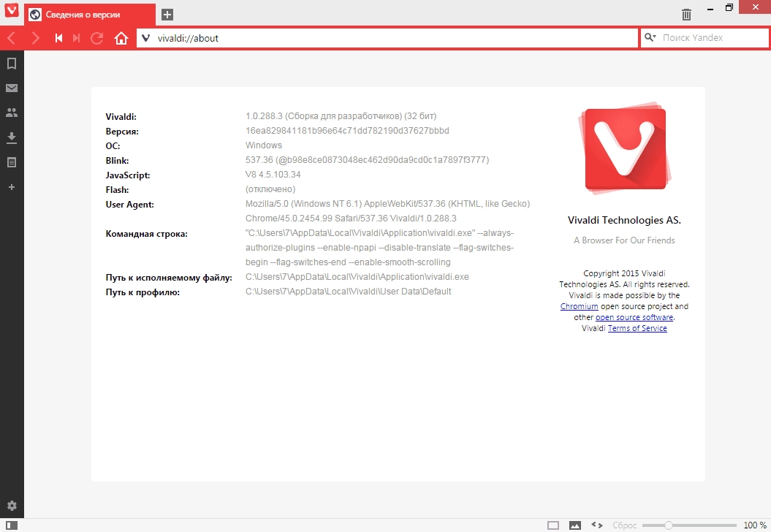Open the Terms of Service link
This screenshot has width=771, height=532.
click(x=637, y=328)
